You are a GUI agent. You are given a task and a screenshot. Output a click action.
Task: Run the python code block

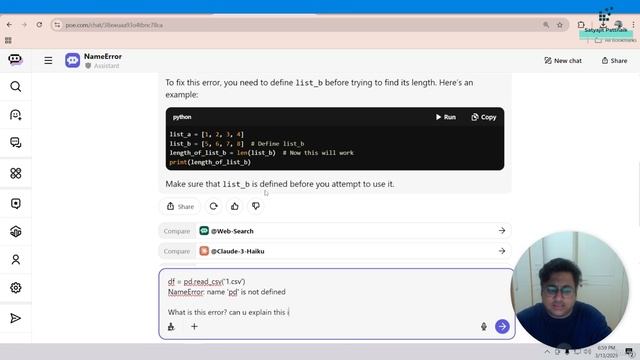(445, 117)
